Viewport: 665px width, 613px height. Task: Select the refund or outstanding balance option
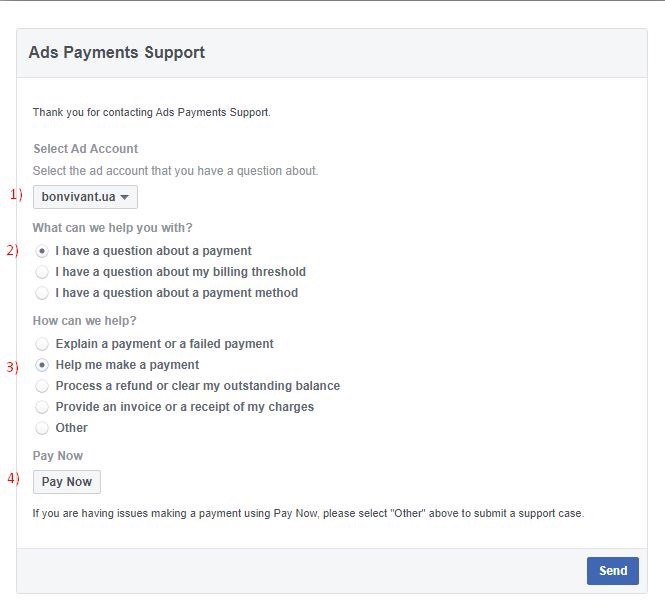coord(42,386)
